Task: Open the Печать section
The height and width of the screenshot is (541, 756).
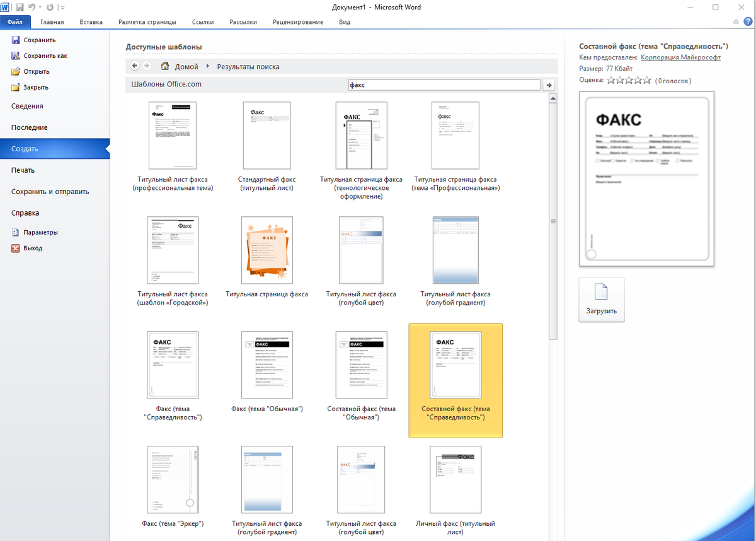Action: [x=23, y=170]
